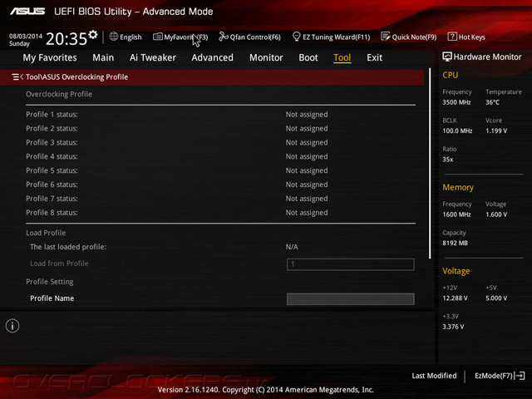The width and height of the screenshot is (532, 399).
Task: Click the main panel vertical scrollbar
Action: (x=430, y=163)
